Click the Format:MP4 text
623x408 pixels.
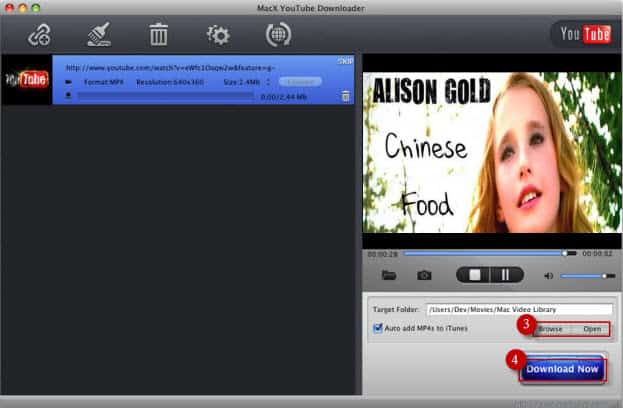point(104,82)
